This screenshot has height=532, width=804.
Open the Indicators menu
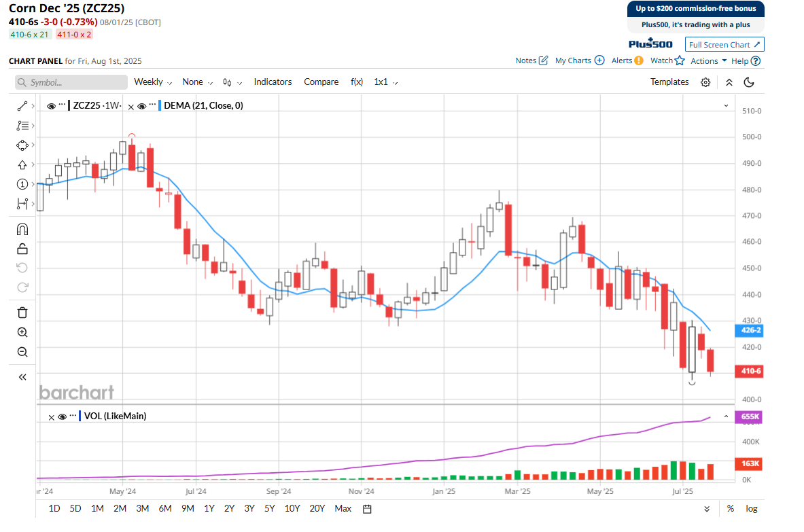[273, 82]
